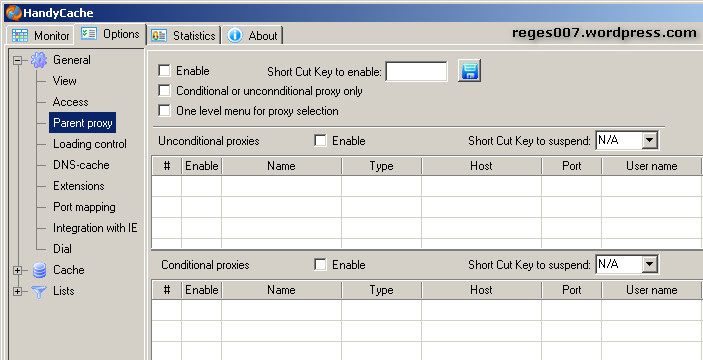Enable the Unconditional proxies checkbox
The image size is (703, 360).
pyautogui.click(x=320, y=141)
